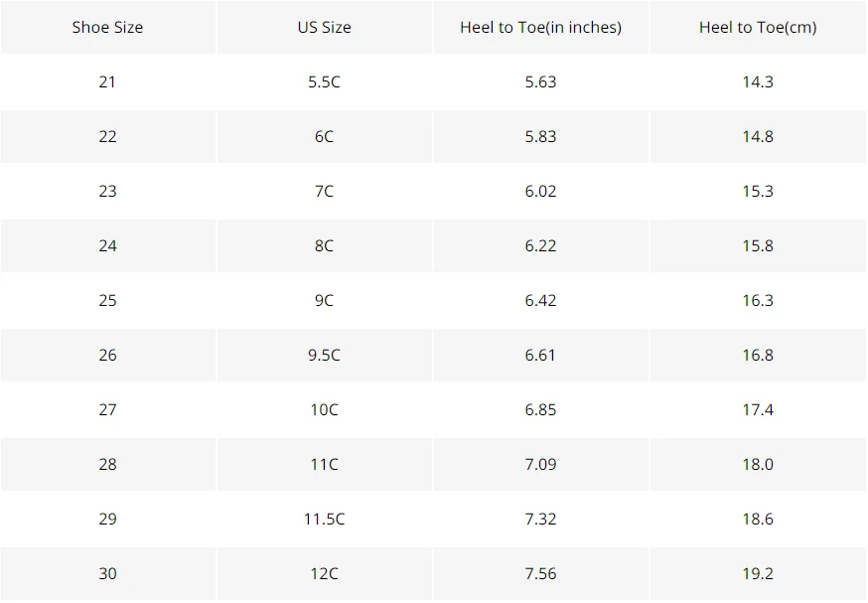868x603 pixels.
Task: Select the 5.5C US size cell
Action: 325,81
